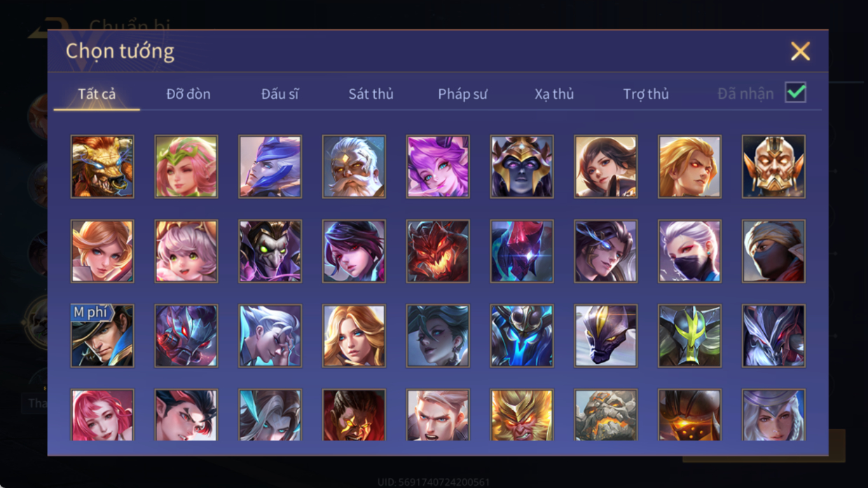The width and height of the screenshot is (868, 488).
Task: Select the 'Đấu sĩ' tab
Action: tap(280, 94)
